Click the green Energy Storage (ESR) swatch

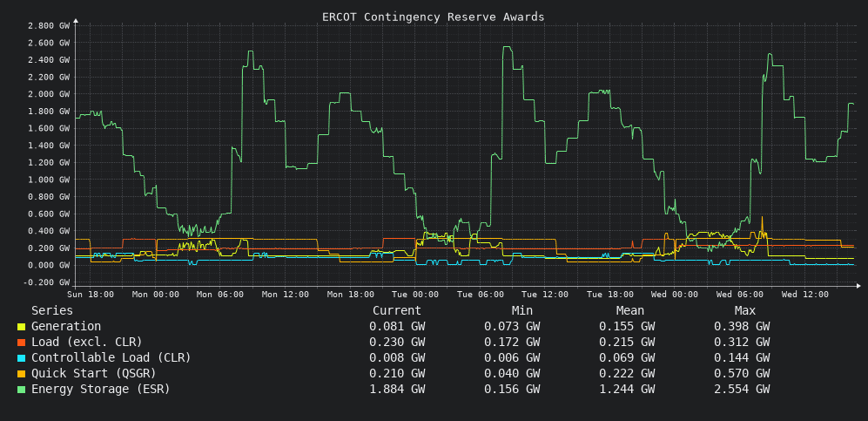(21, 390)
